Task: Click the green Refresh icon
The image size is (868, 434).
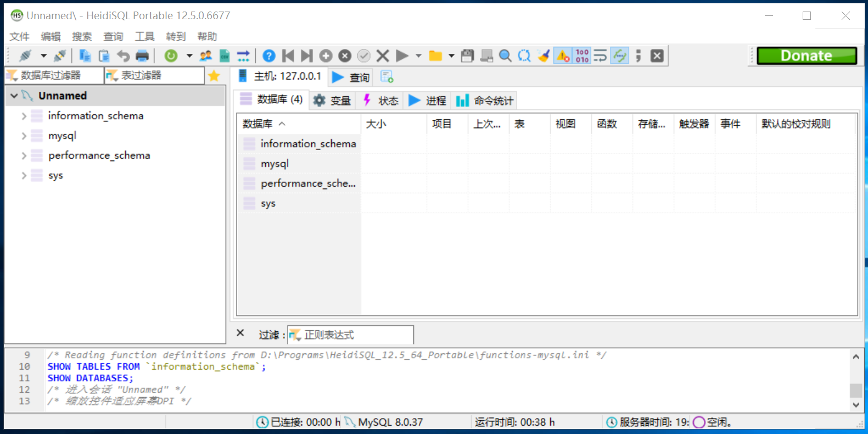Action: click(x=171, y=55)
